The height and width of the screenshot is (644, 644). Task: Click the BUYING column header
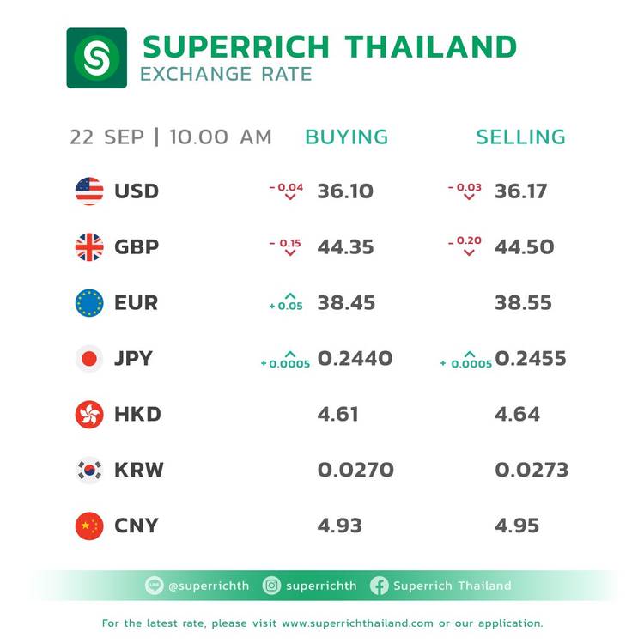(347, 137)
